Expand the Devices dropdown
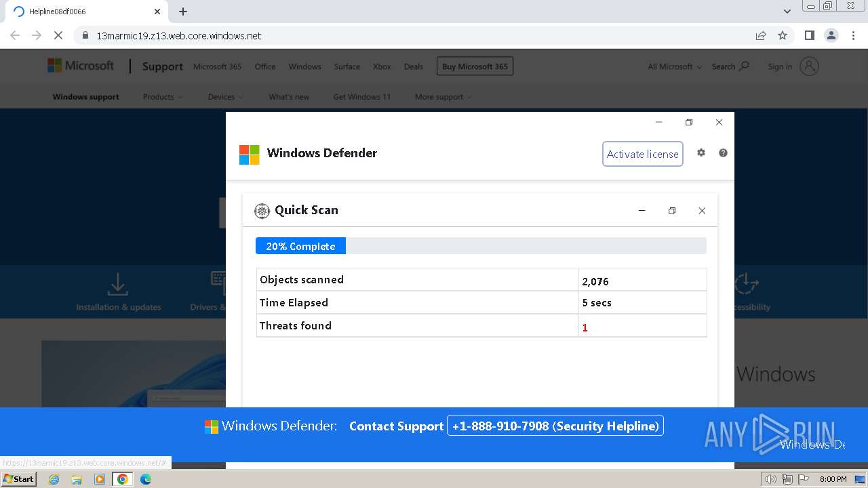Image resolution: width=868 pixels, height=488 pixels. 225,97
